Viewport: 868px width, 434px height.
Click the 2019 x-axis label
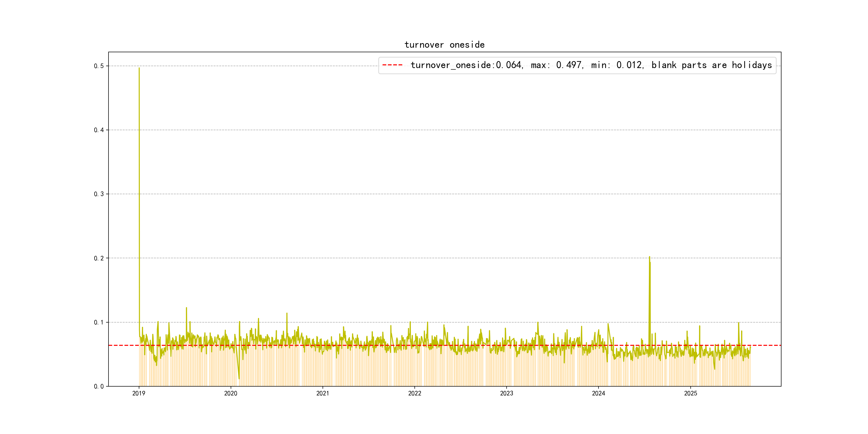click(x=139, y=393)
